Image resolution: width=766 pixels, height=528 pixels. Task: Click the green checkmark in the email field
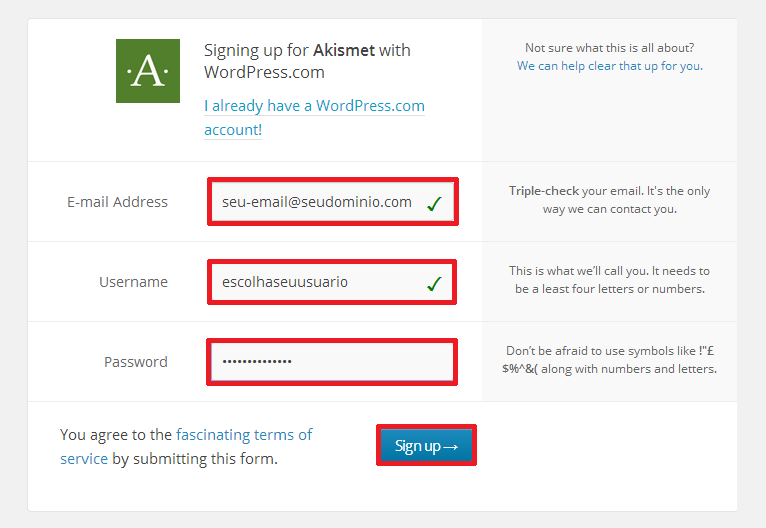pyautogui.click(x=434, y=203)
